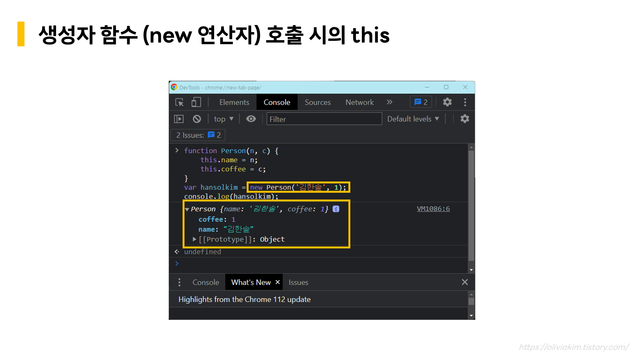Select the inspect element picker icon
This screenshot has height=362, width=644.
tap(179, 102)
